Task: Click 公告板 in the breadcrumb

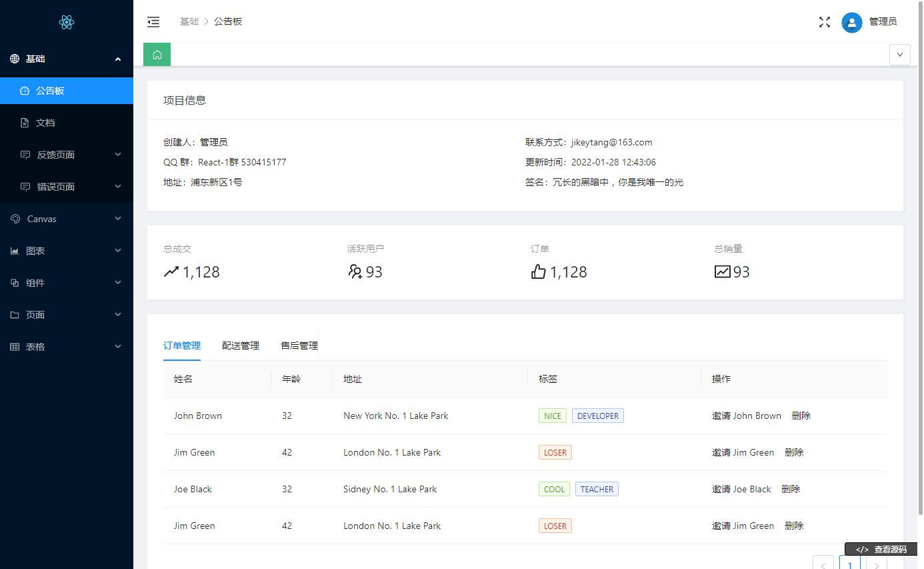Action: point(228,21)
